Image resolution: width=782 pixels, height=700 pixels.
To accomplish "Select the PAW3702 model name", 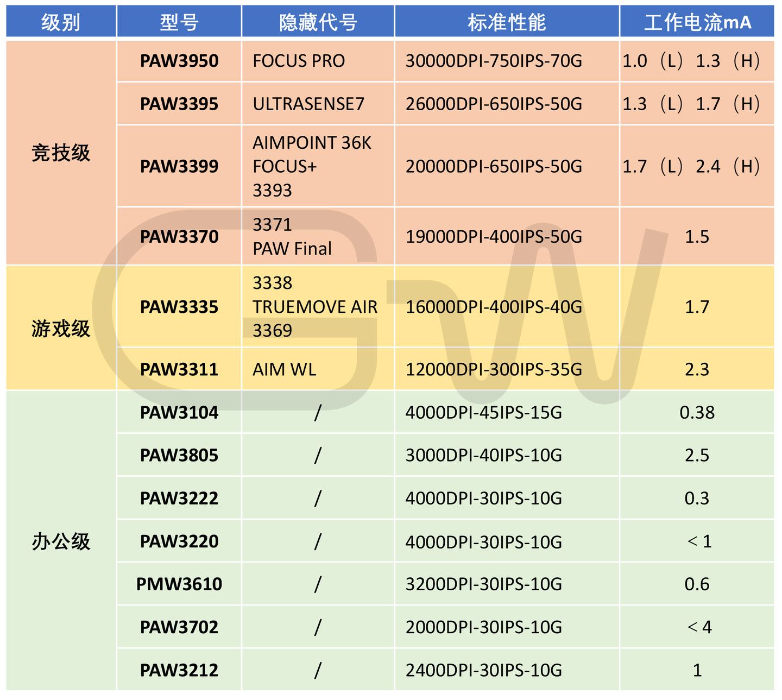I will click(x=179, y=627).
